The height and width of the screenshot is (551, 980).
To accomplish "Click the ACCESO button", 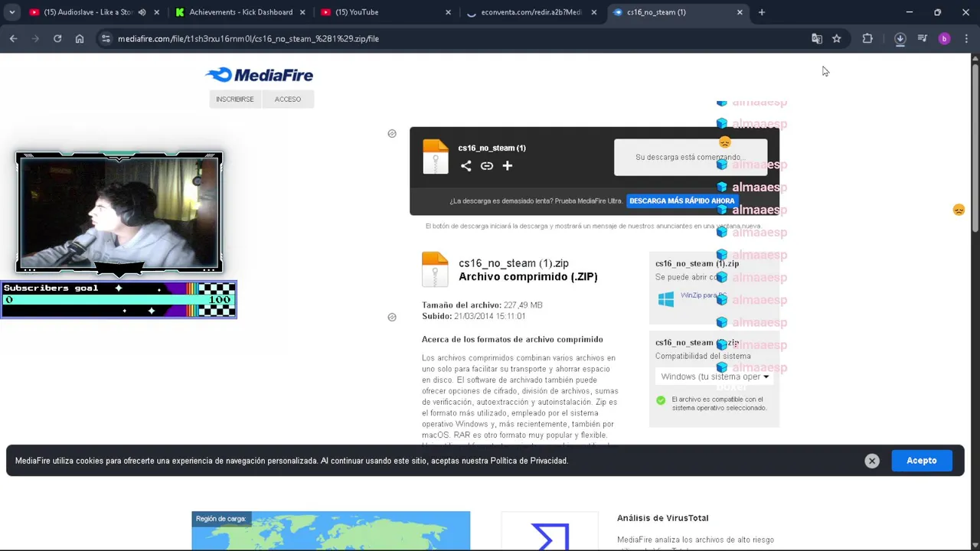I will (x=288, y=99).
